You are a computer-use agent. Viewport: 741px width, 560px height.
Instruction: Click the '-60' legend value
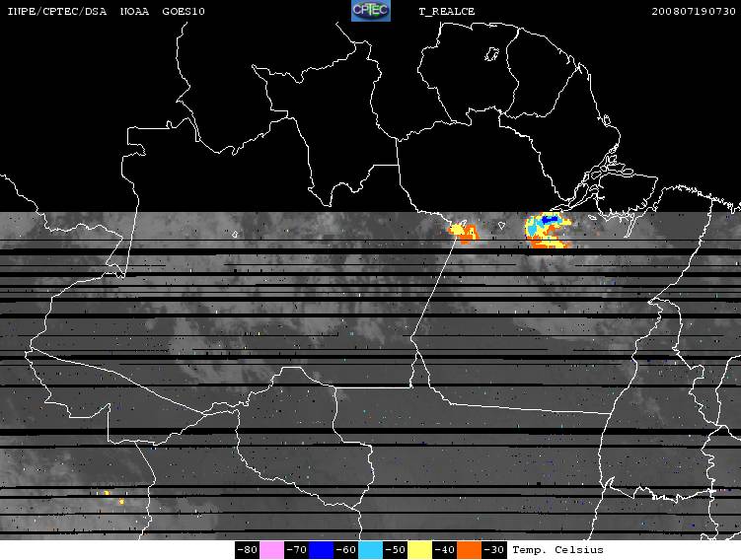pyautogui.click(x=345, y=550)
